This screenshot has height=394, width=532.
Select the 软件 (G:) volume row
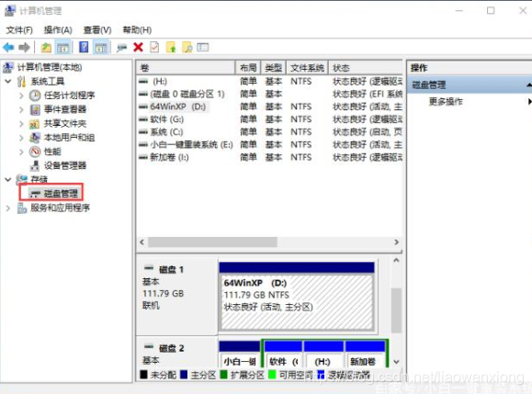pos(270,119)
